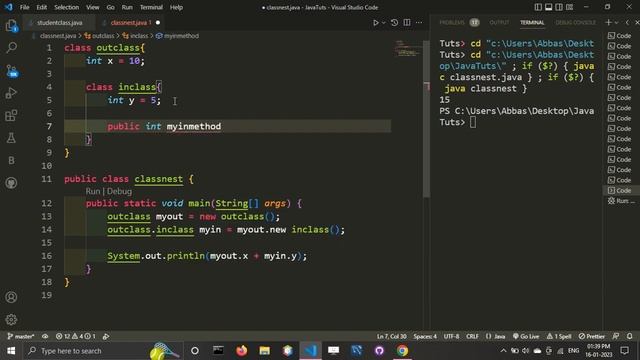Open editor More Actions ellipsis
Image resolution: width=640 pixels, height=360 pixels.
click(419, 23)
